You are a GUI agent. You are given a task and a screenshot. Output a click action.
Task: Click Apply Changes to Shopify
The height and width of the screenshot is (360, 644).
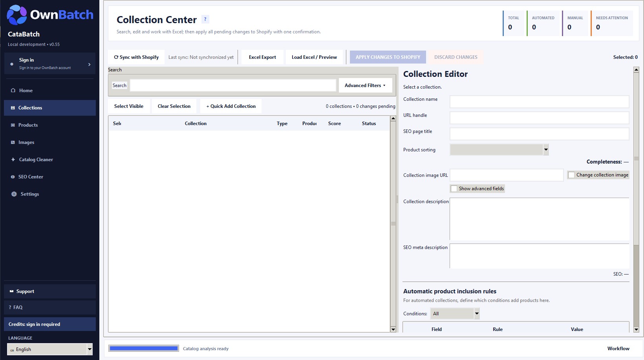388,57
